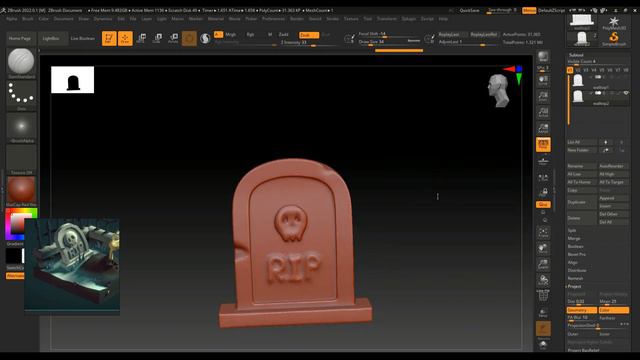Screen dimensions: 640x360
Task: Expand the Split section
Action: click(572, 230)
